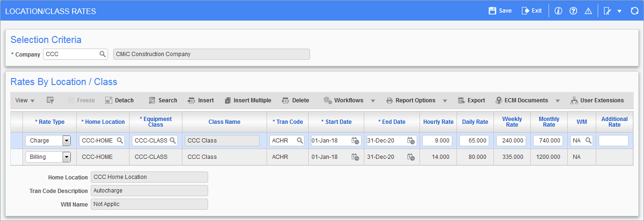Click the Save icon in header
This screenshot has width=644, height=221.
pyautogui.click(x=492, y=11)
